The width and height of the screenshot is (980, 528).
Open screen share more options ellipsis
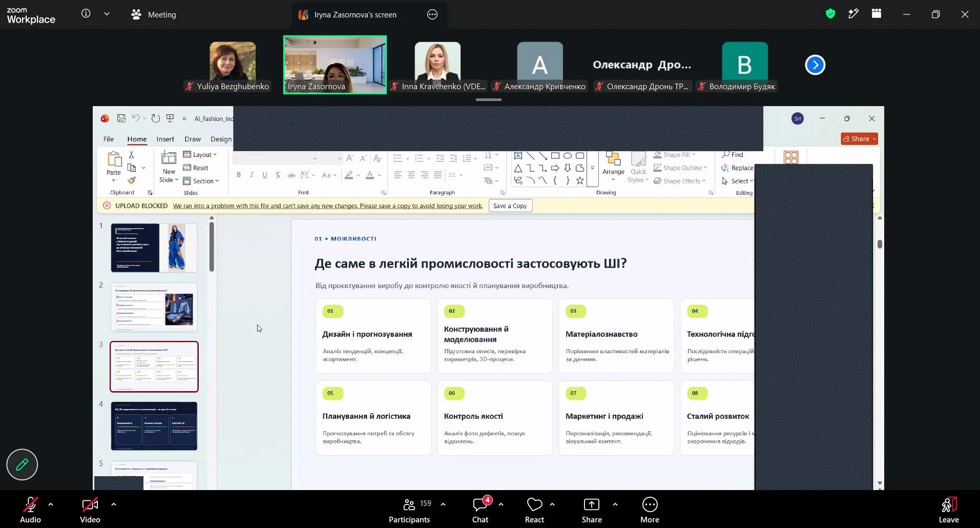[x=432, y=15]
